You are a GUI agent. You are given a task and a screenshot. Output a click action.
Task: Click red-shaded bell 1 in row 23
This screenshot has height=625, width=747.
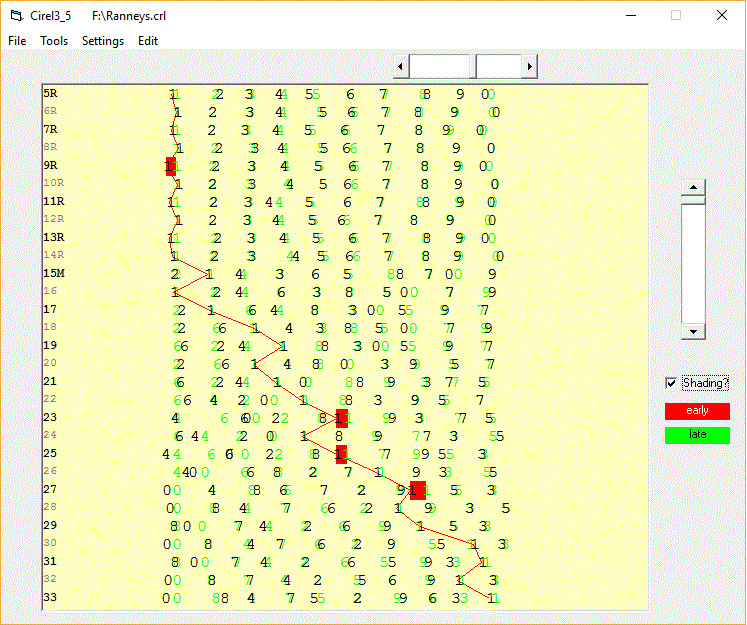[x=342, y=418]
